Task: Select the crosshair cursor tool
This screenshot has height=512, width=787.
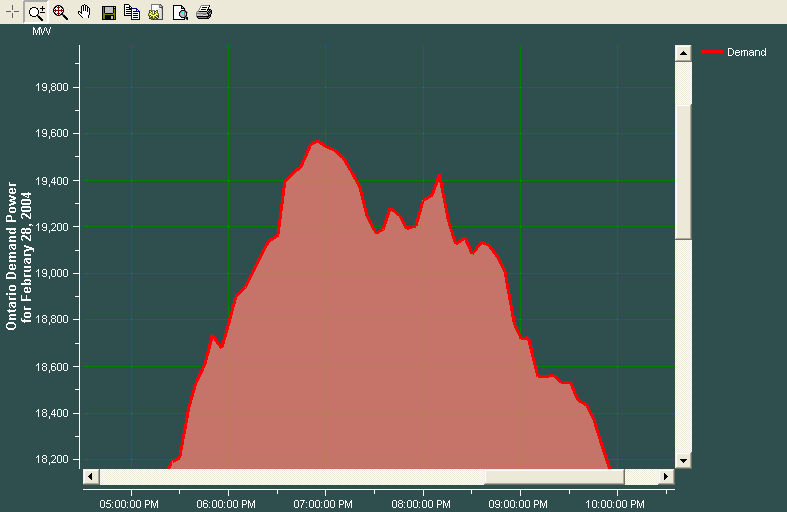Action: (x=12, y=12)
